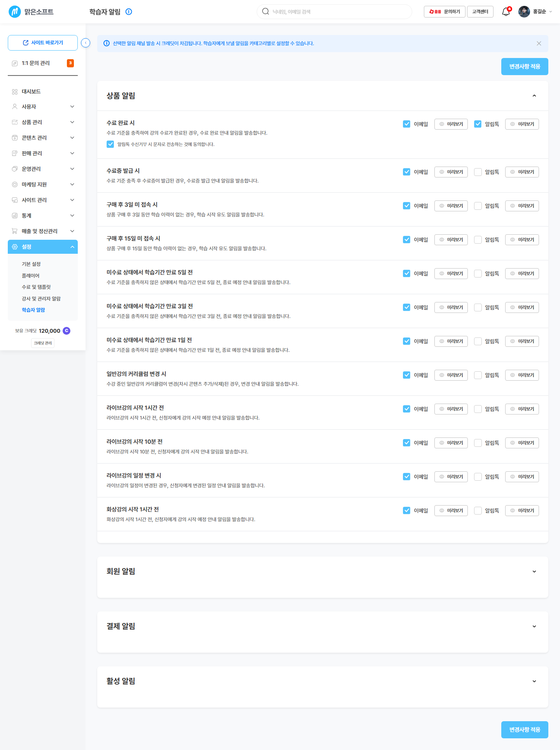Screen dimensions: 560x750
Task: Click the 마케팅 지원 sidebar icon
Action: point(15,184)
